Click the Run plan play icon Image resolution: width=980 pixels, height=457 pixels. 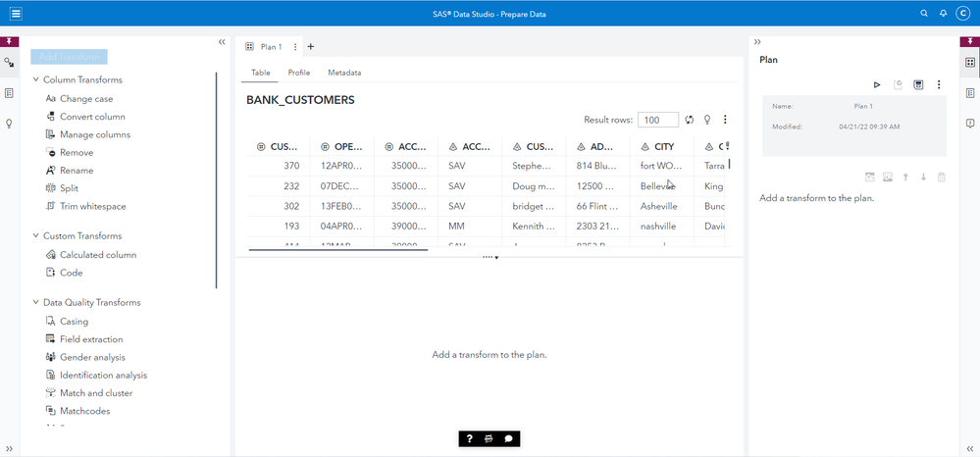click(x=877, y=85)
